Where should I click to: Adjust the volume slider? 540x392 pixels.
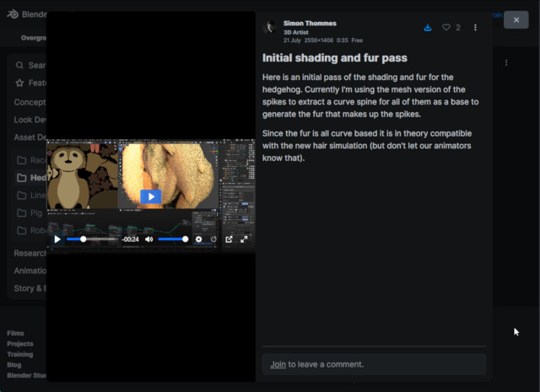(x=173, y=239)
